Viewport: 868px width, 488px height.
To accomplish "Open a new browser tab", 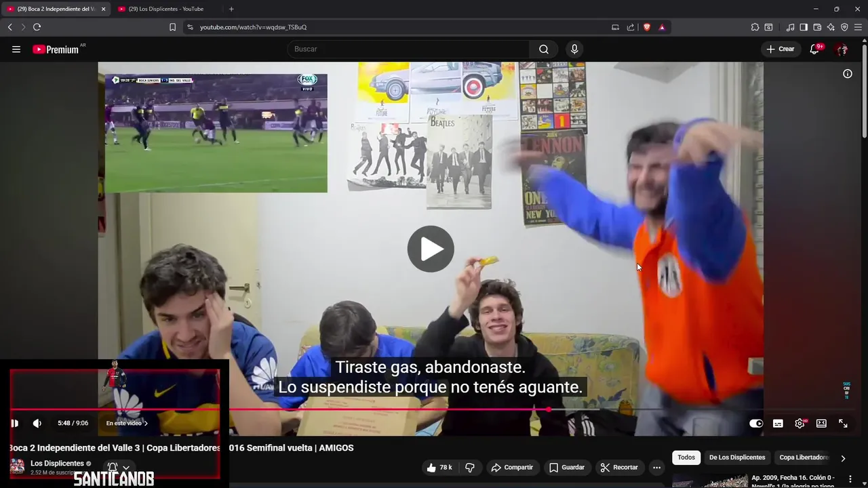I will coord(231,9).
